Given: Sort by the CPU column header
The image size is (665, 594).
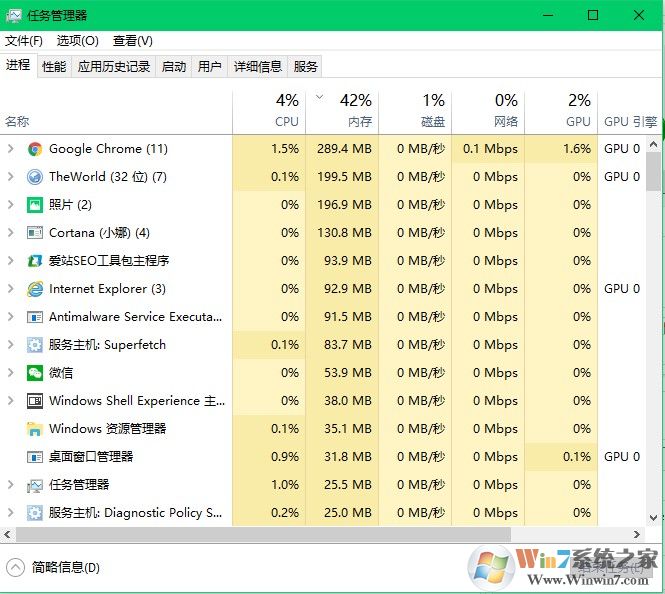Looking at the screenshot, I should click(269, 112).
